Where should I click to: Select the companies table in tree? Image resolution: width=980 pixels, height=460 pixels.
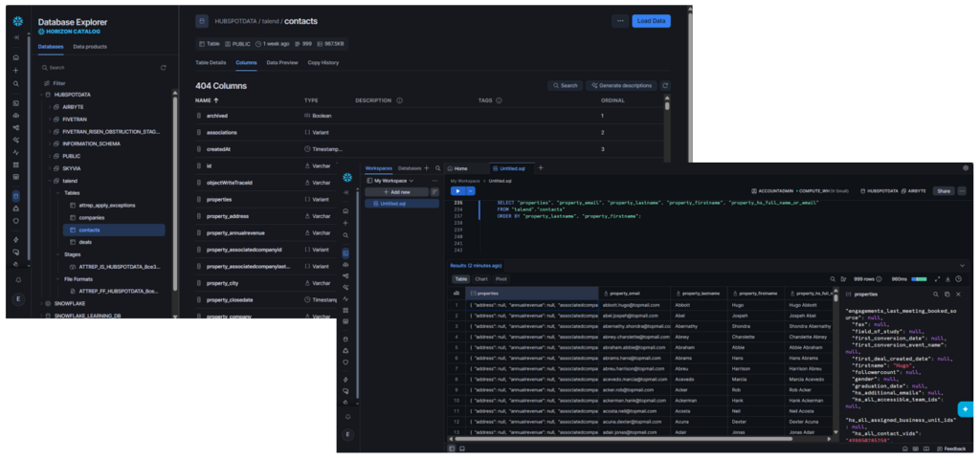(91, 218)
